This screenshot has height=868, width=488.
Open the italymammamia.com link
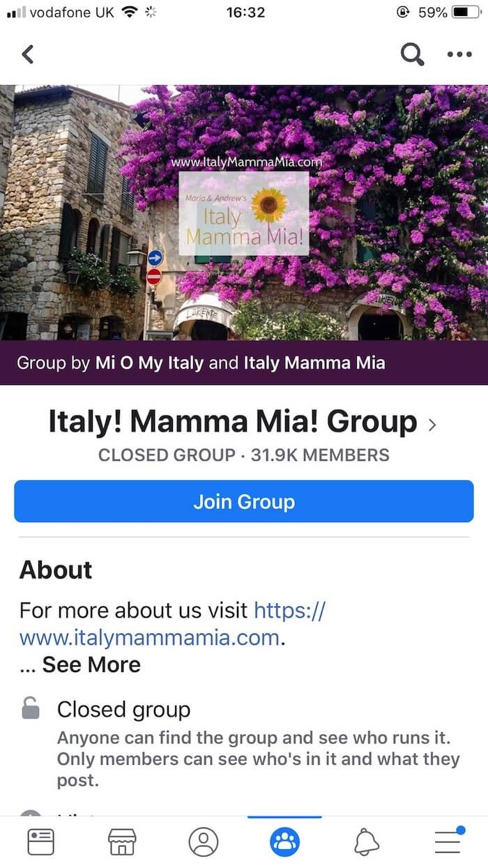(x=173, y=625)
